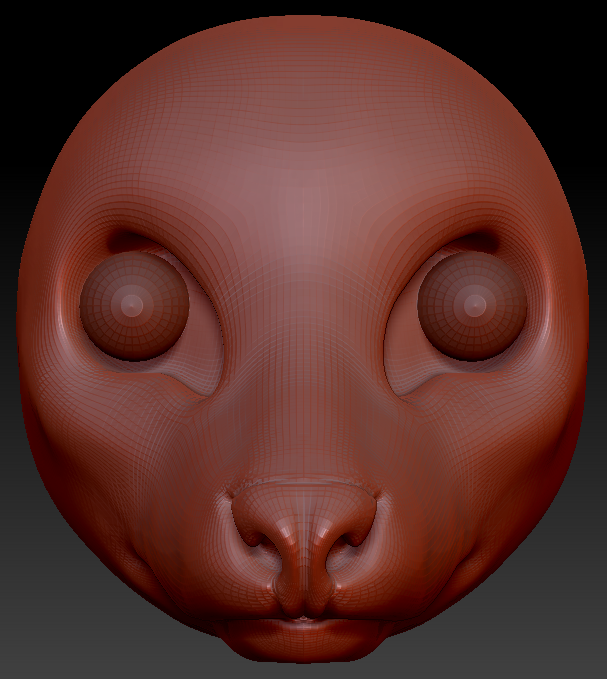The width and height of the screenshot is (607, 679).
Task: Click the cheek below the left eye
Action: pos(150,440)
